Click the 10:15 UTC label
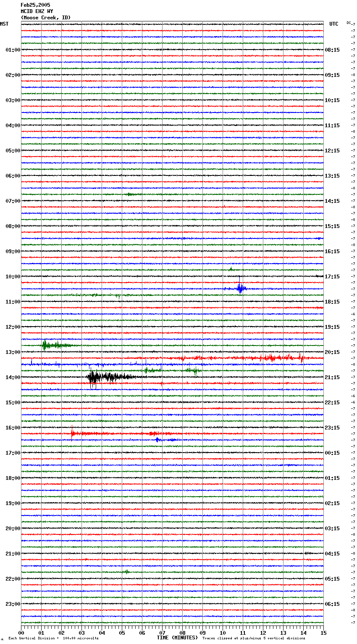Viewport: 357px width, 644px height. [x=332, y=100]
